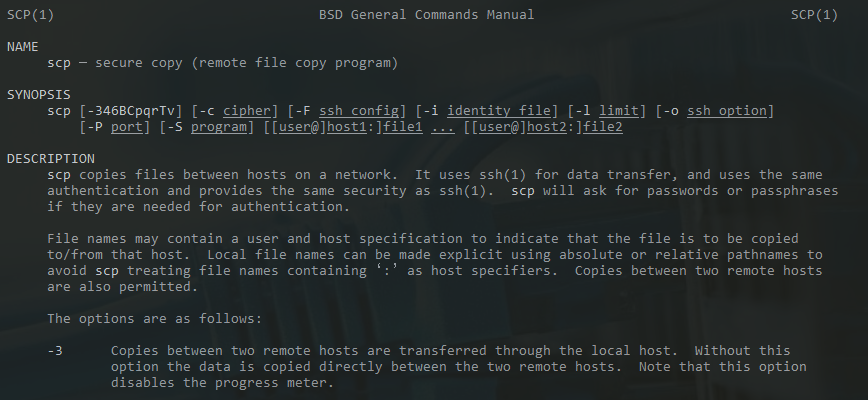
Task: Click the NAME section heading
Action: point(23,46)
